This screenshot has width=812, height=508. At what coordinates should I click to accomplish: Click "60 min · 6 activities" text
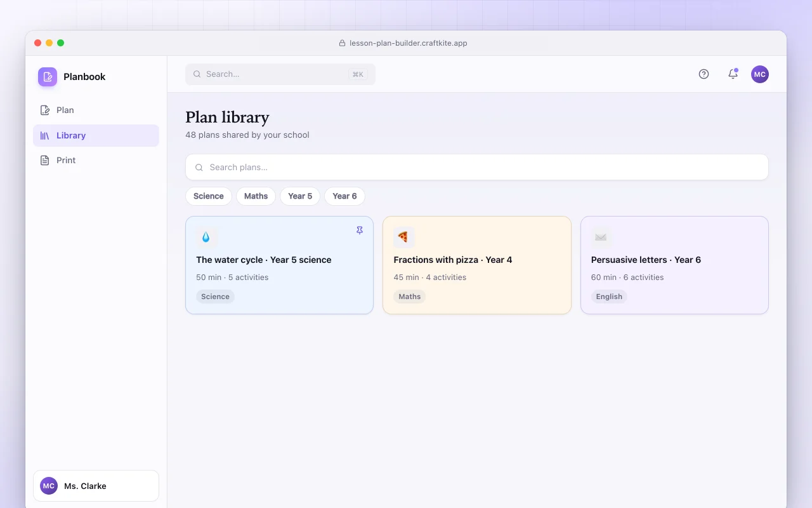coord(627,277)
